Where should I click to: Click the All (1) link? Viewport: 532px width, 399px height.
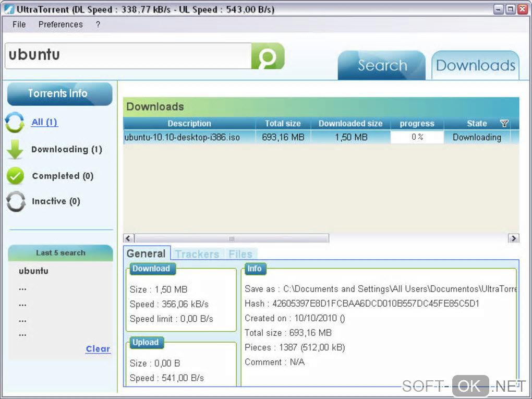[44, 122]
